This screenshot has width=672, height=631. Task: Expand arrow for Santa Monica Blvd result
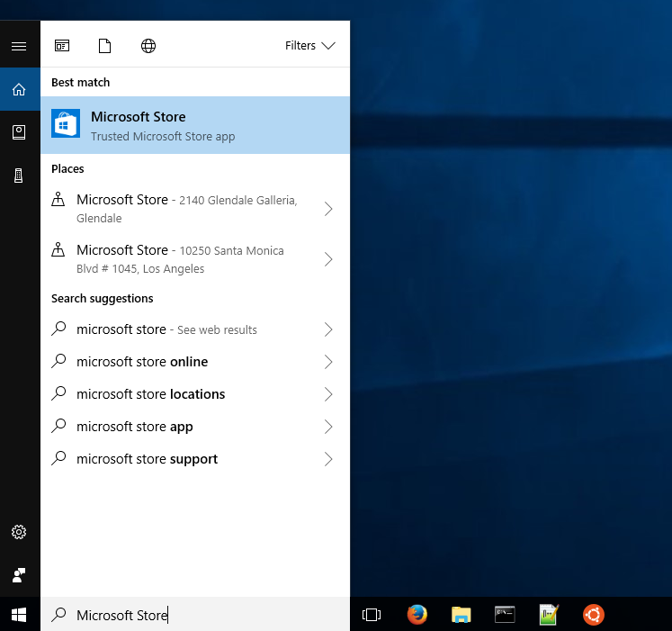pyautogui.click(x=328, y=259)
